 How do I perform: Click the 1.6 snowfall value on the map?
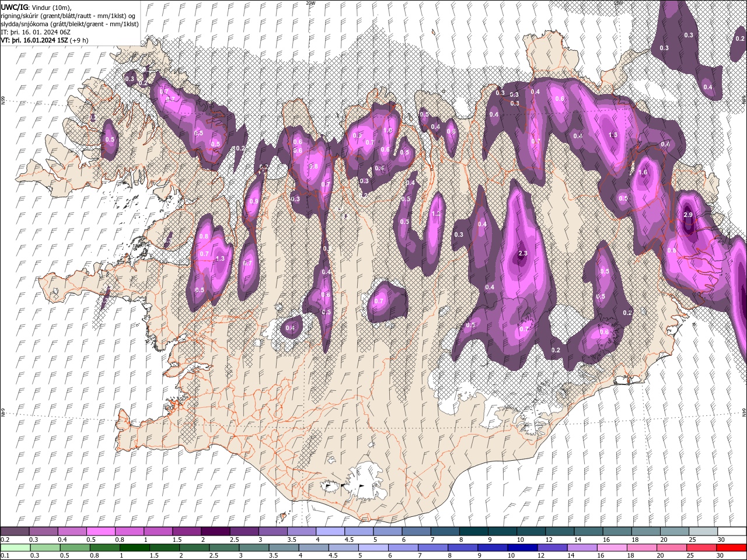[x=643, y=173]
